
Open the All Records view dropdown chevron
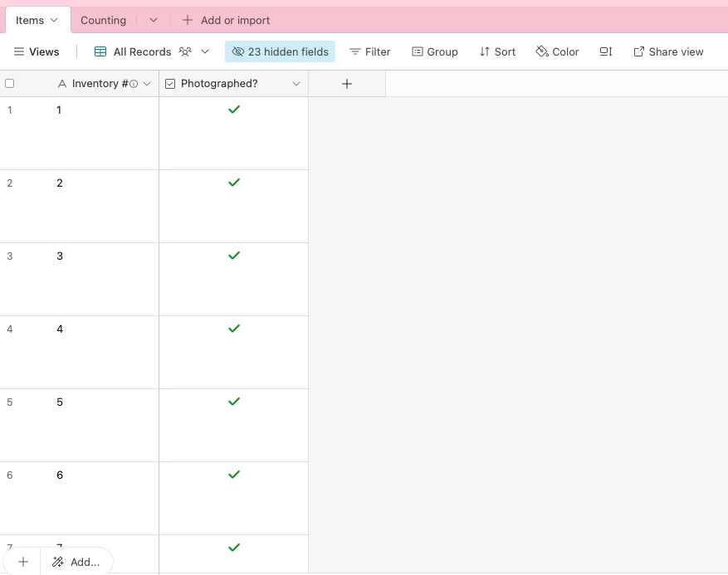205,51
